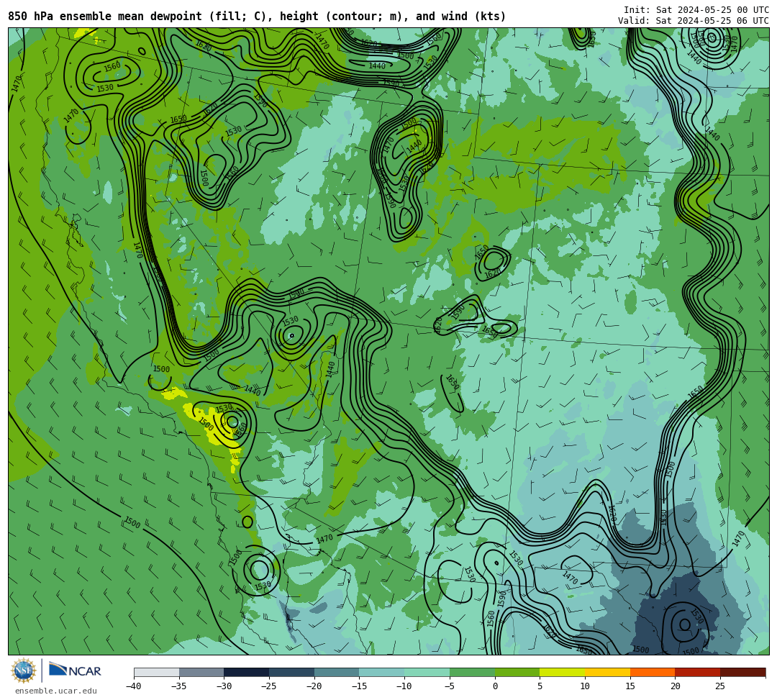
Task: Click the -20 colorbar tick label
Action: pos(314,686)
